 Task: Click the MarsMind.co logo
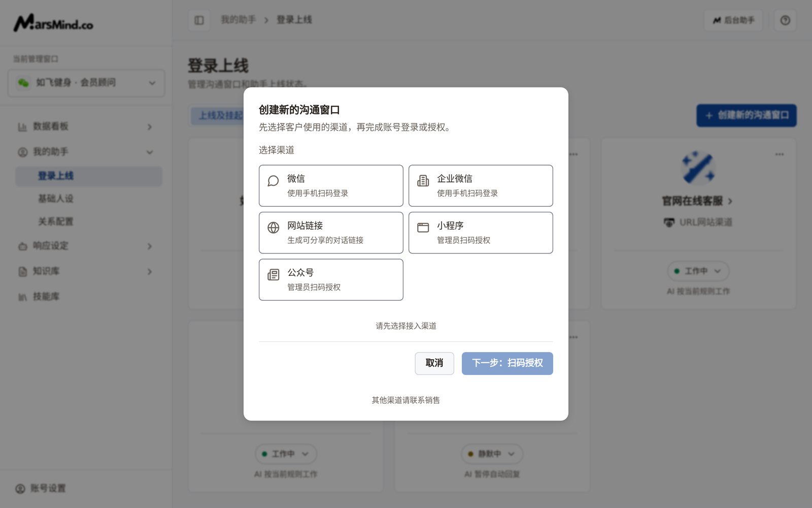(53, 22)
